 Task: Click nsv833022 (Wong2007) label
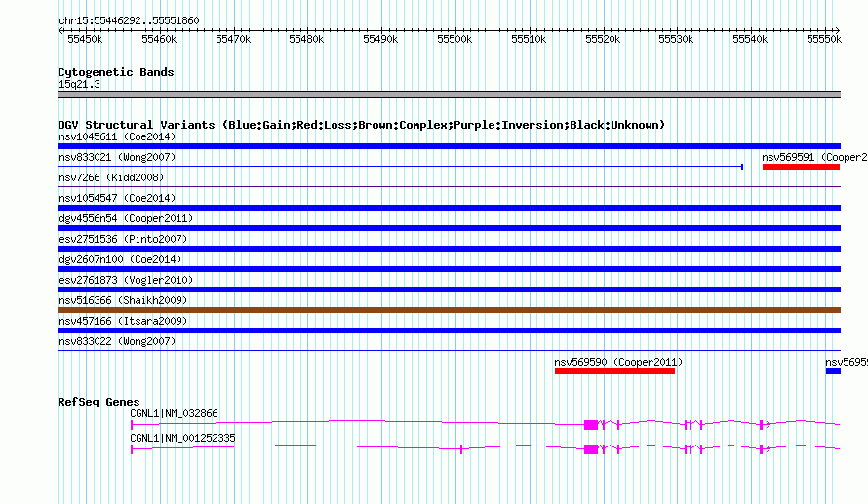[117, 341]
